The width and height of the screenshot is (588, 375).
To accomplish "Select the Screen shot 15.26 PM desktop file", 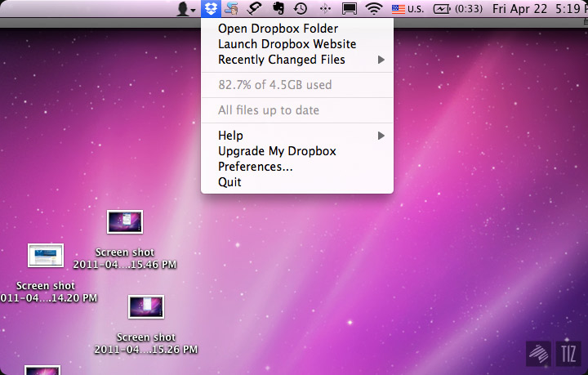I will (146, 307).
